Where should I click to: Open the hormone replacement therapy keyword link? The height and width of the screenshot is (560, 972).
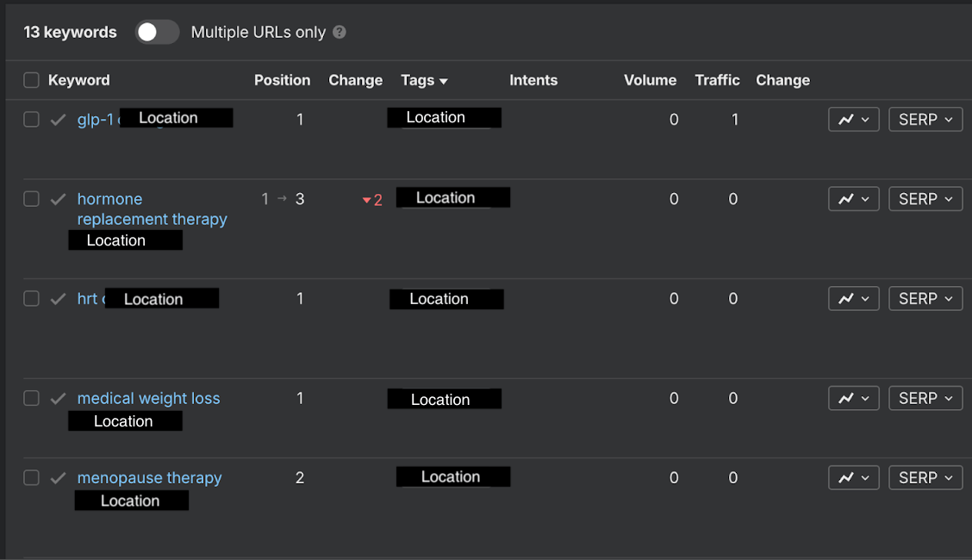coord(152,209)
